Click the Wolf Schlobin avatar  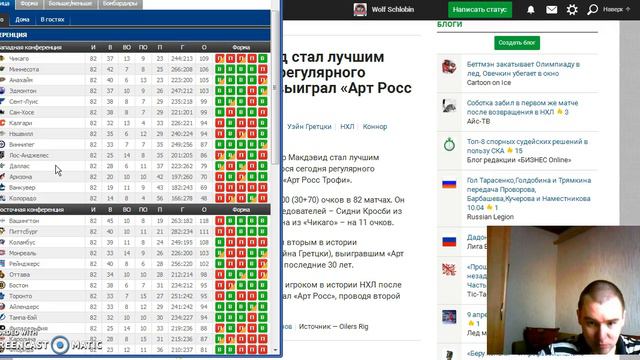click(360, 9)
